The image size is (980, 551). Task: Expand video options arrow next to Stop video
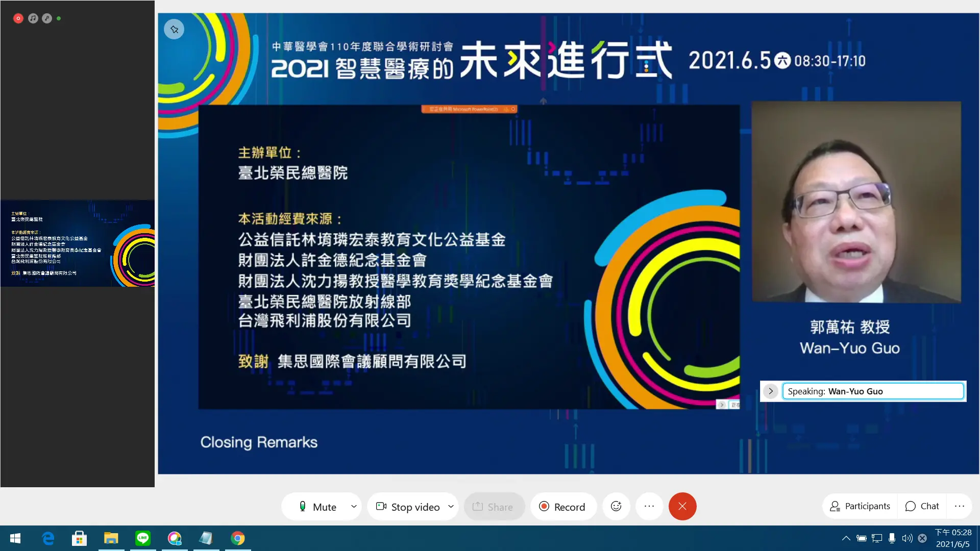tap(451, 506)
